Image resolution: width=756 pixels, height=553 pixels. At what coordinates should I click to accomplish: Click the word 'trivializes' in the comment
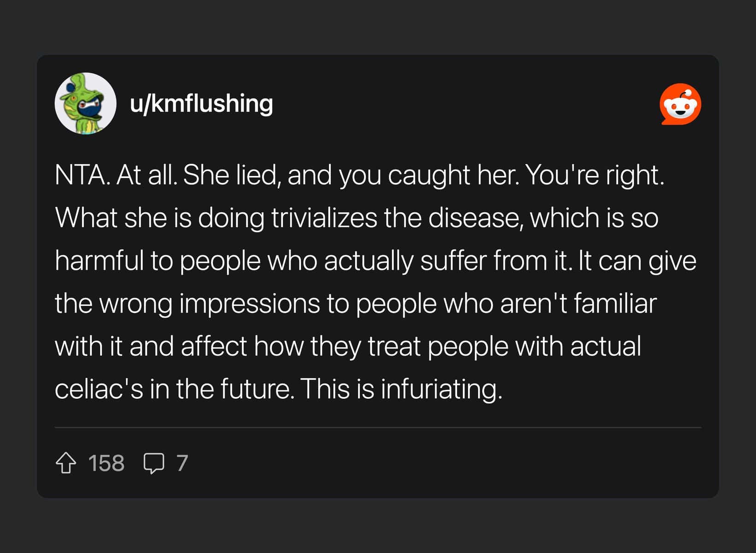pos(324,218)
